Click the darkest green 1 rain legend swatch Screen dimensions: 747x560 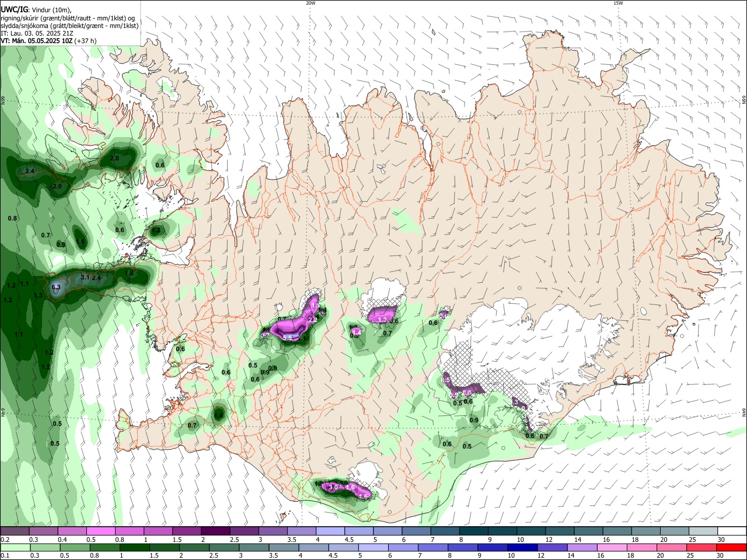click(x=134, y=547)
